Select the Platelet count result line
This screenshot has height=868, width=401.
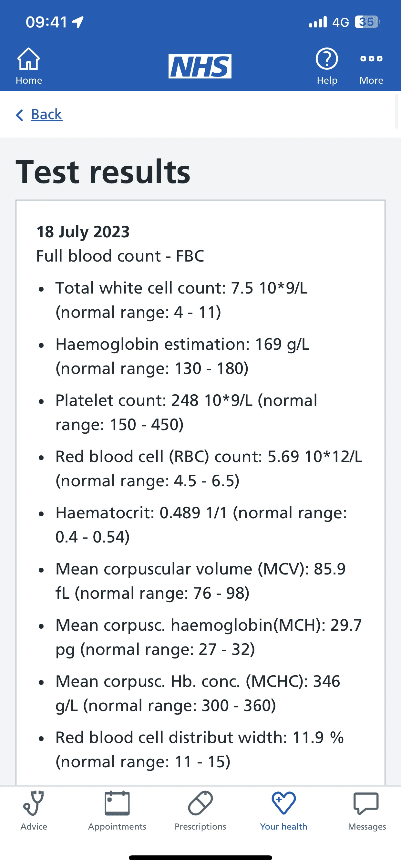[x=186, y=412]
